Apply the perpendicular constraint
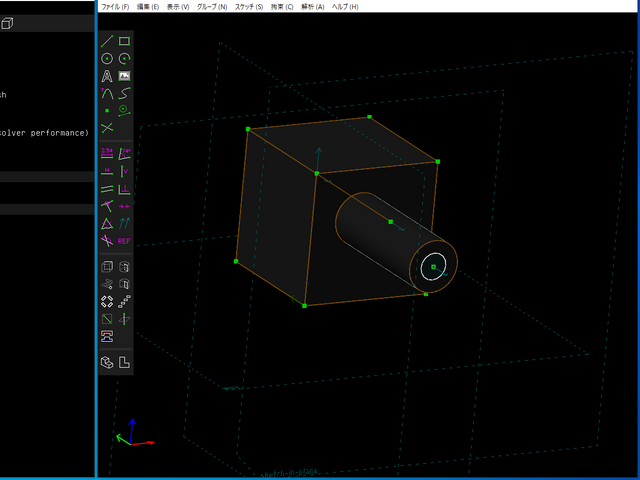 point(124,188)
